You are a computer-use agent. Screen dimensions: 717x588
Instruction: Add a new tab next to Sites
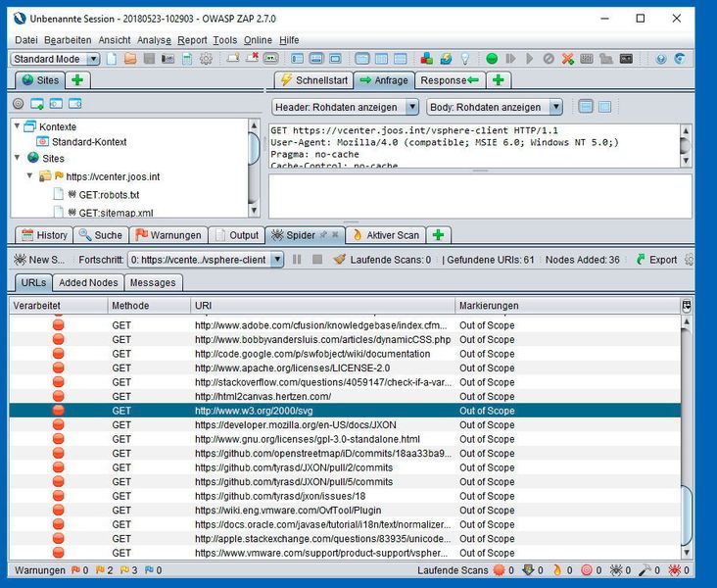click(x=77, y=80)
